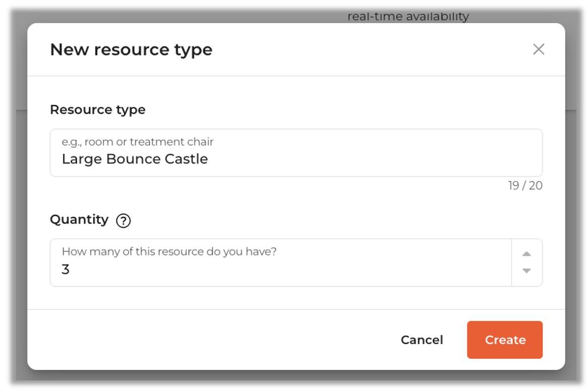
Task: Click 'How many of this resource' hint text
Action: (169, 251)
